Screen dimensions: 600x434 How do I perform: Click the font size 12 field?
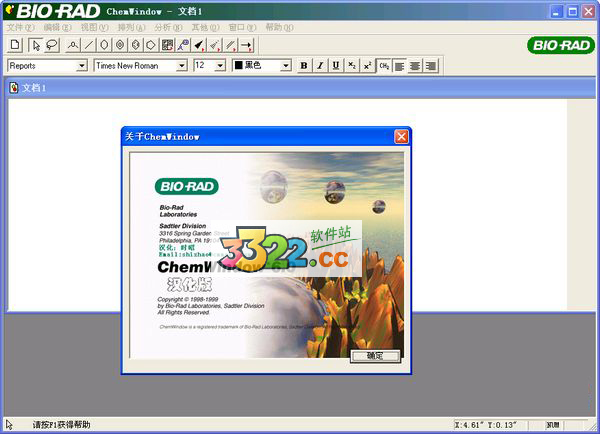click(x=204, y=66)
